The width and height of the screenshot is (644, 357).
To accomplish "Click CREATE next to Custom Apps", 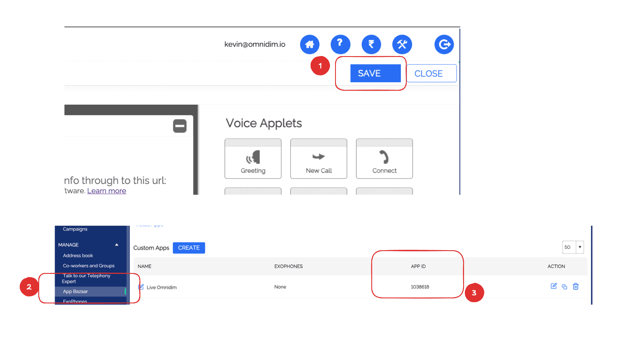I will point(188,248).
